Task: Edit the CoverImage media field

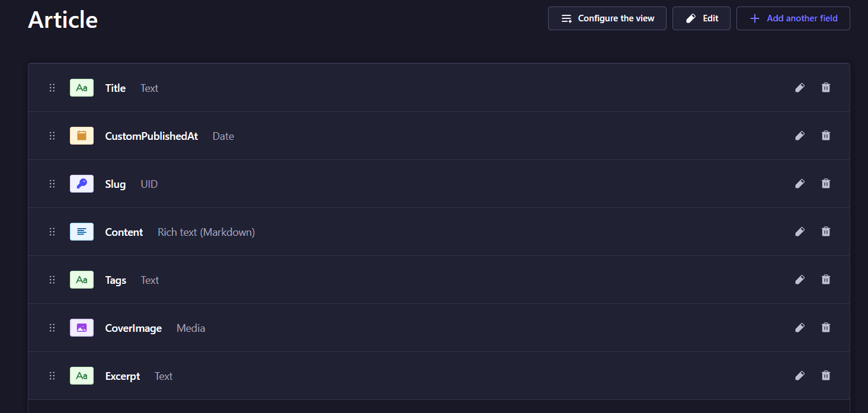Action: (800, 328)
